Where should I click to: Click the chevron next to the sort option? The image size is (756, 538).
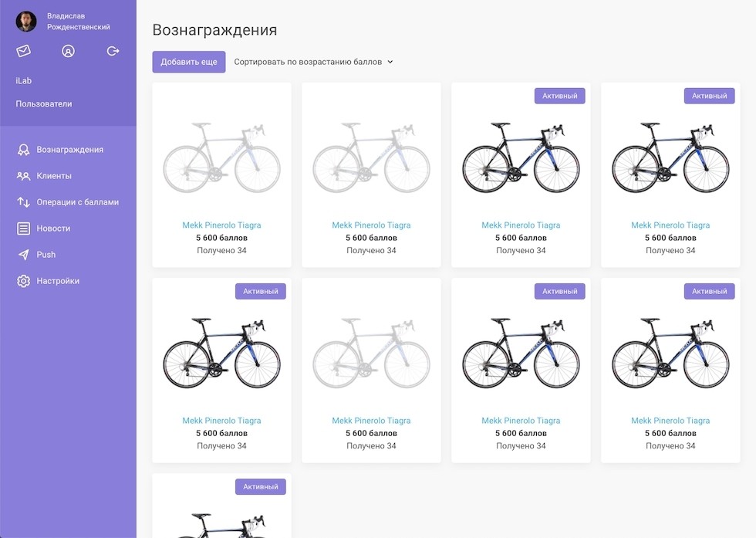tap(390, 62)
